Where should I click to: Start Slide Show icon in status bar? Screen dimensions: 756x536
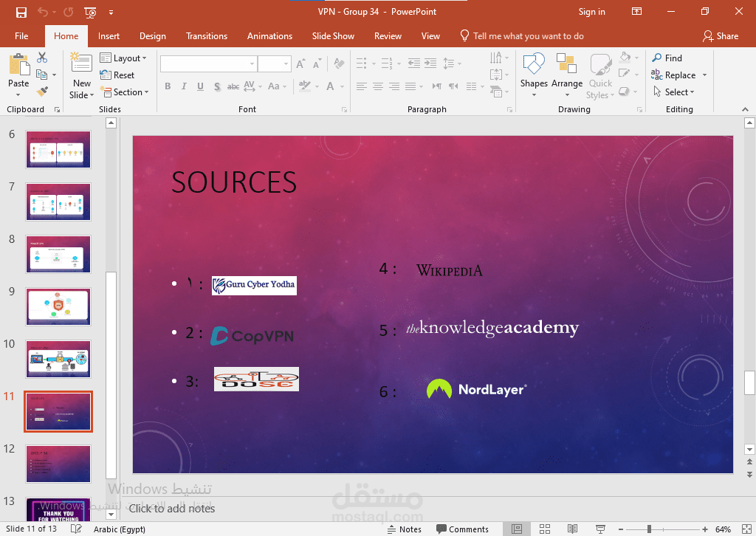click(x=600, y=529)
